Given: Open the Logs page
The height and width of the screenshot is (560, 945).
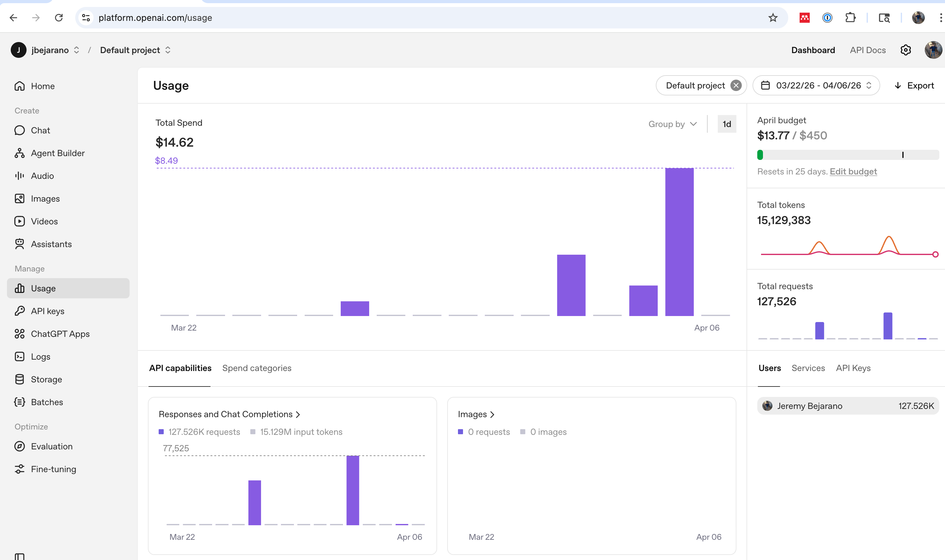Looking at the screenshot, I should [x=68, y=356].
